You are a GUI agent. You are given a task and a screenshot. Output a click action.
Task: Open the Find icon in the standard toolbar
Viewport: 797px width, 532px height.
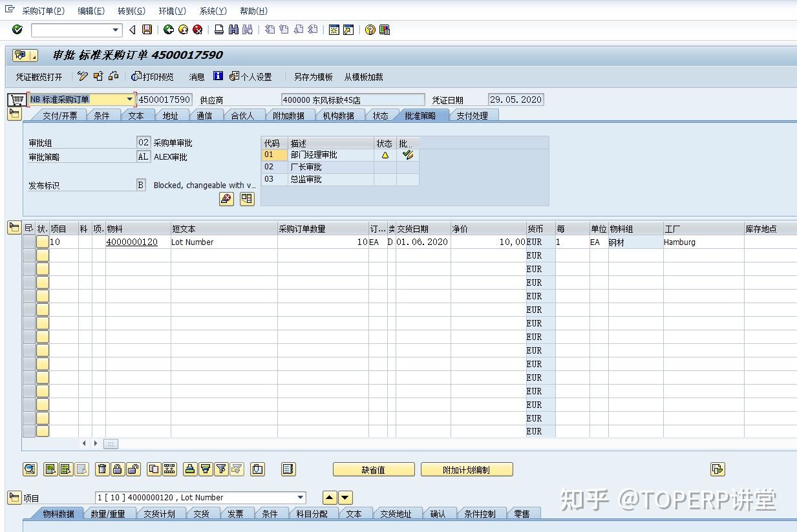click(x=234, y=30)
